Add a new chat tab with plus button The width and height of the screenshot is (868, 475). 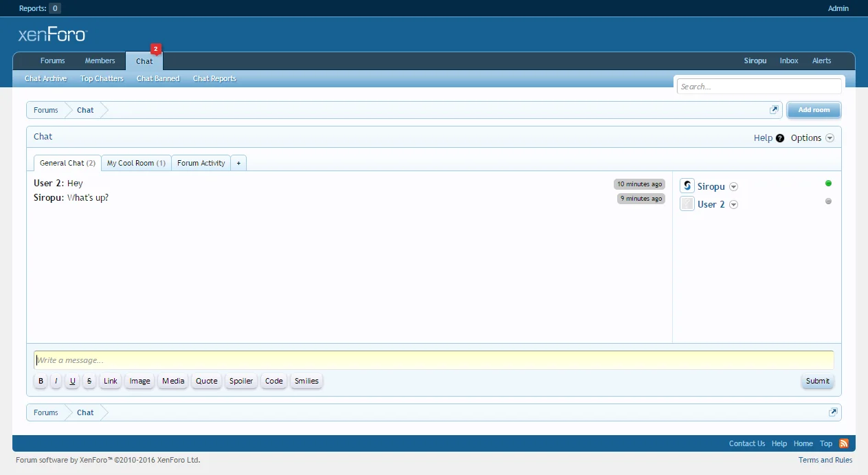pos(238,163)
